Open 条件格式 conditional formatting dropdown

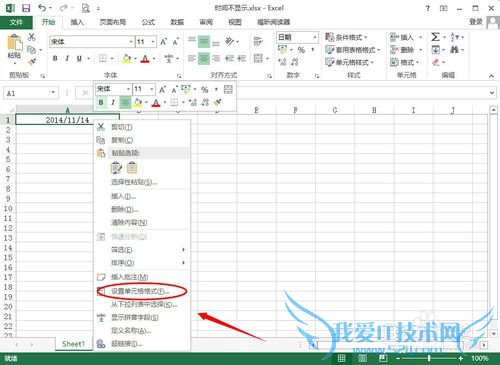point(346,37)
